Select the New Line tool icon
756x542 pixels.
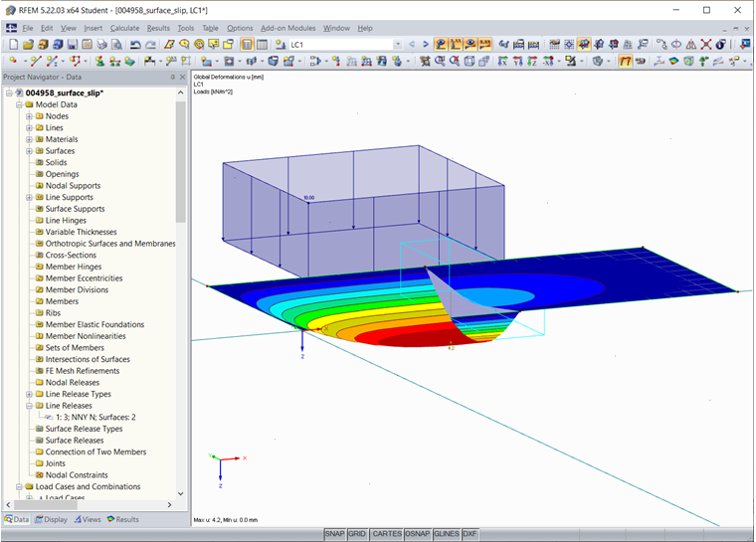(36, 61)
